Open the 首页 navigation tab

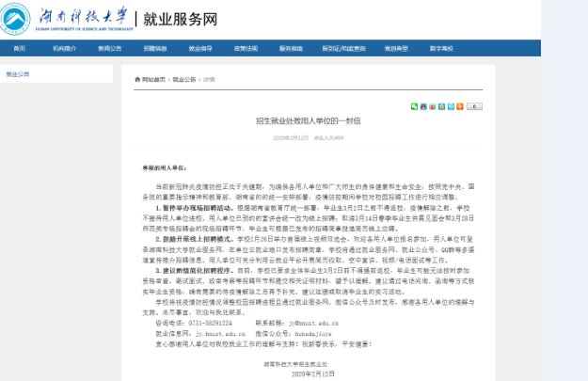tap(20, 47)
